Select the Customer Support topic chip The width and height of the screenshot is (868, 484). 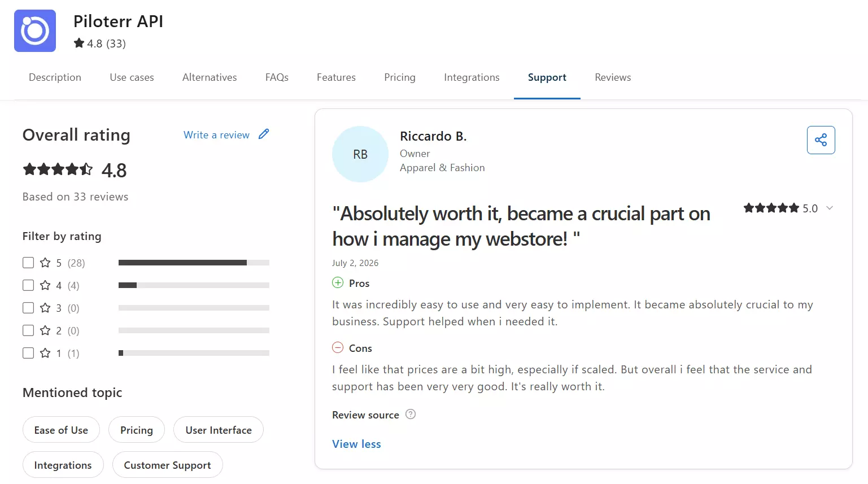(x=167, y=465)
